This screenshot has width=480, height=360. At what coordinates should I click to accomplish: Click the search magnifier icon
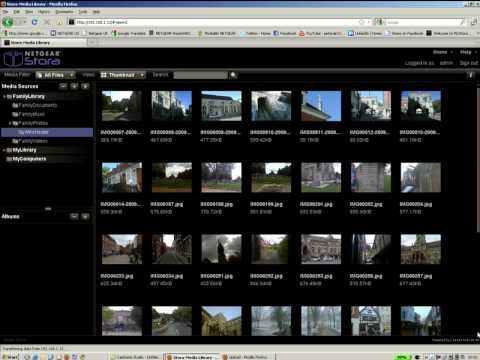[x=233, y=75]
